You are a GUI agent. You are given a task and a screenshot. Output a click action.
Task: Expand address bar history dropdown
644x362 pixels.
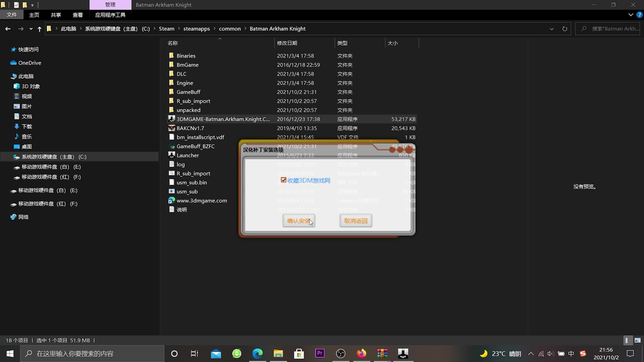[551, 29]
